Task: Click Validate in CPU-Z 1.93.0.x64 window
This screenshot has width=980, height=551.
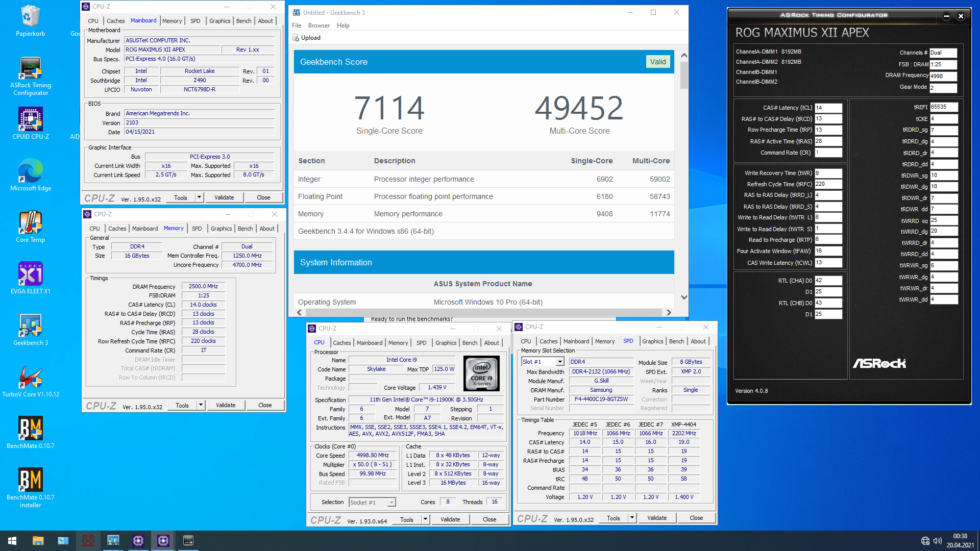Action: click(x=450, y=519)
